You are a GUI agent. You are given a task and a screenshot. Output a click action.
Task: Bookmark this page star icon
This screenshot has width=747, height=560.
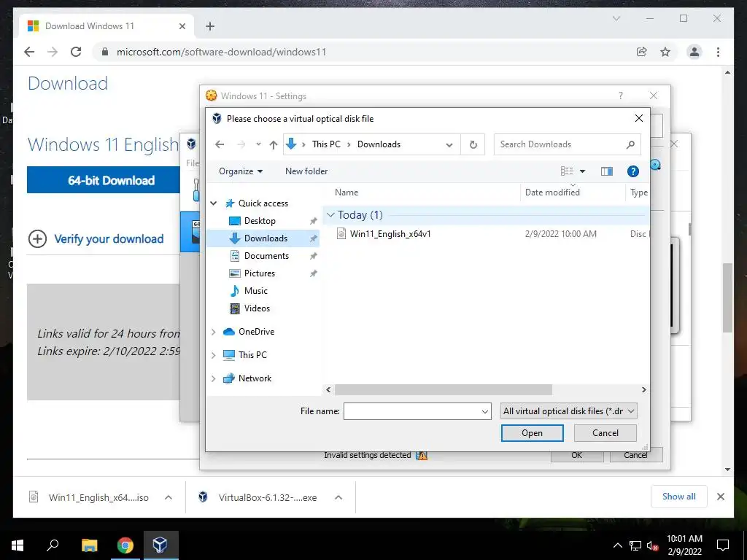click(665, 52)
